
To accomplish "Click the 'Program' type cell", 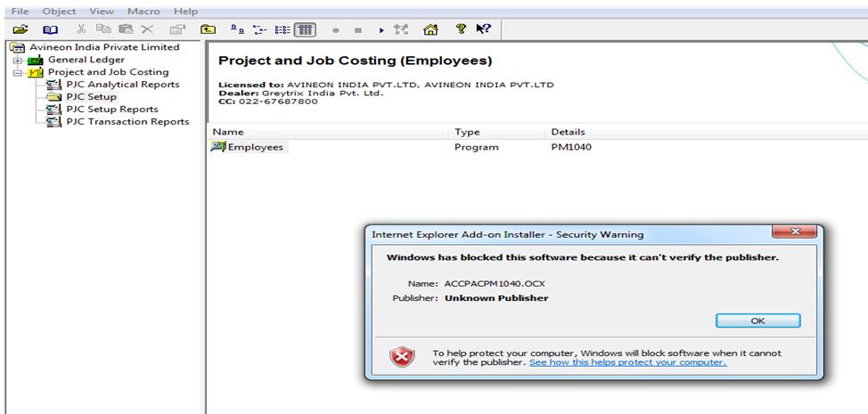I will pos(476,147).
